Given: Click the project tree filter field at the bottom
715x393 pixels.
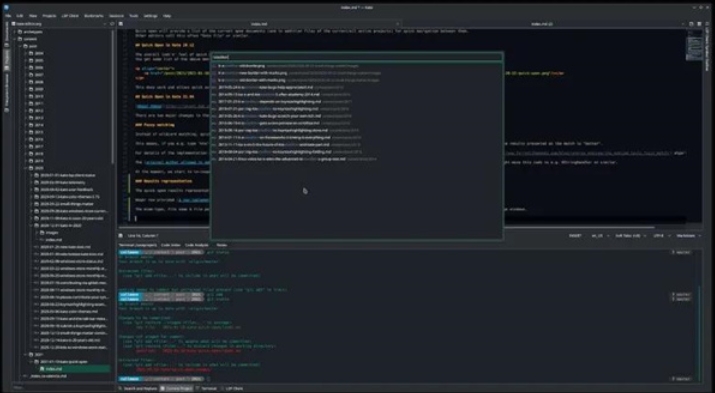Looking at the screenshot, I should [x=62, y=388].
